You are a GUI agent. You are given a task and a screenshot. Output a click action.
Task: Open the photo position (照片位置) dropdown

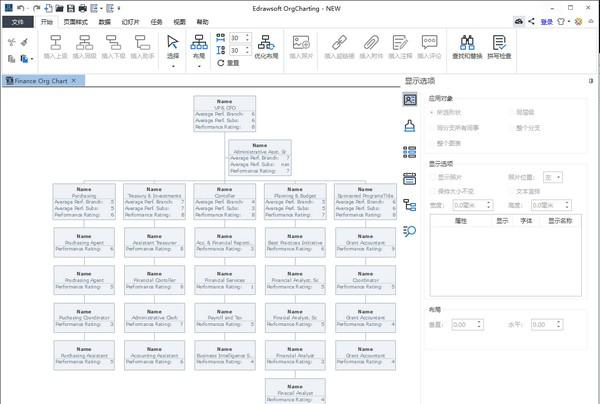pyautogui.click(x=553, y=177)
